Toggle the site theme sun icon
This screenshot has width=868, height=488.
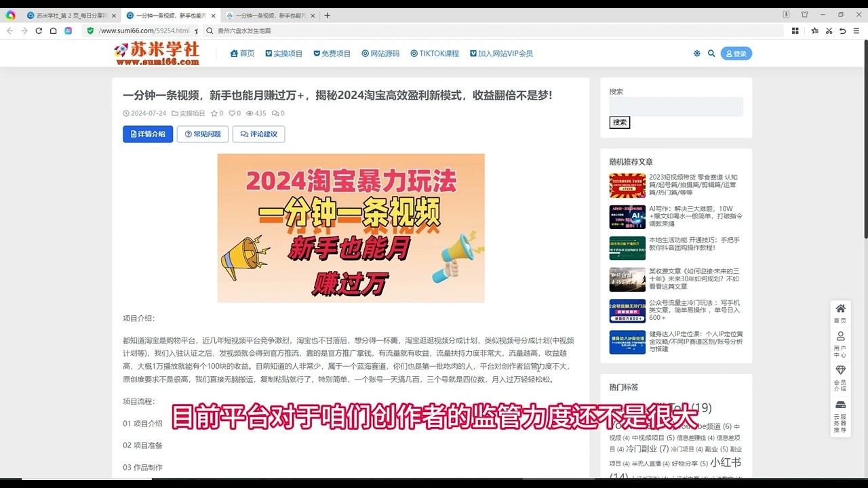point(696,53)
